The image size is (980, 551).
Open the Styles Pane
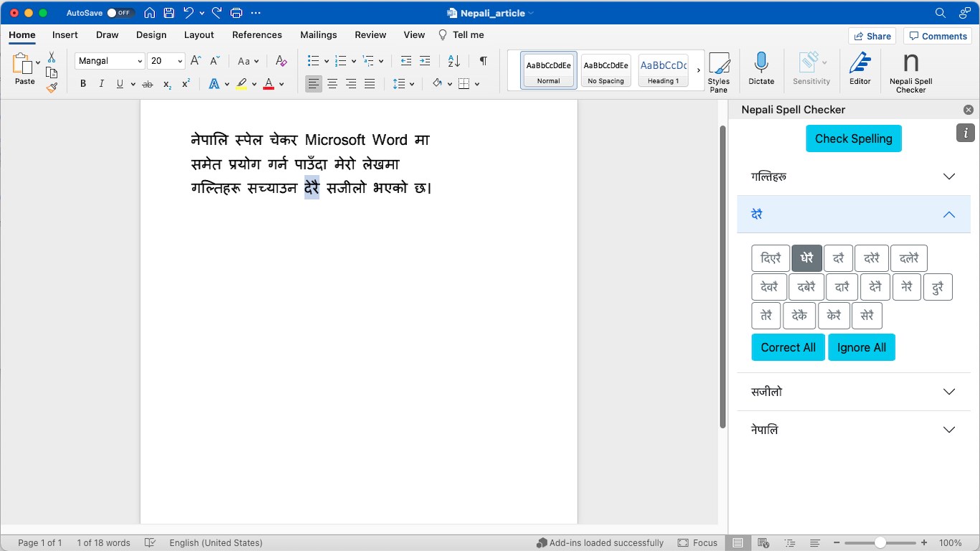719,72
